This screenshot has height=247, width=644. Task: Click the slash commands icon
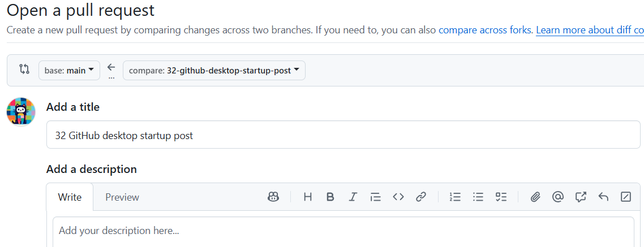pos(625,197)
